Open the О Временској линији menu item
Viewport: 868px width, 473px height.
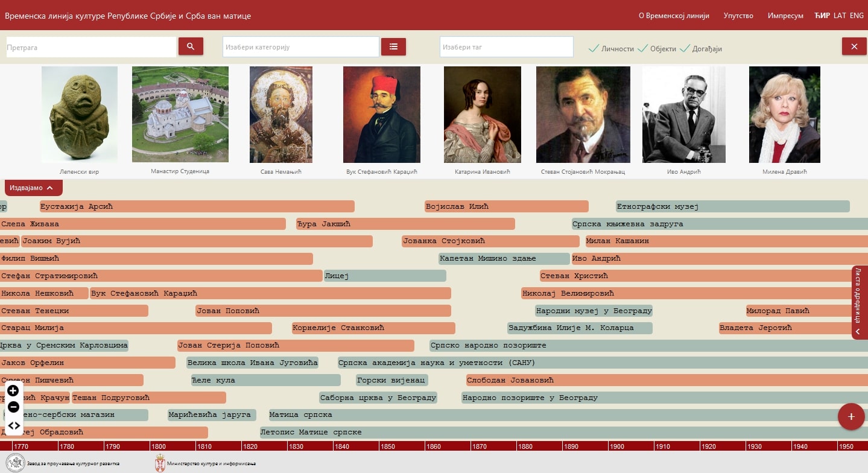pyautogui.click(x=674, y=16)
